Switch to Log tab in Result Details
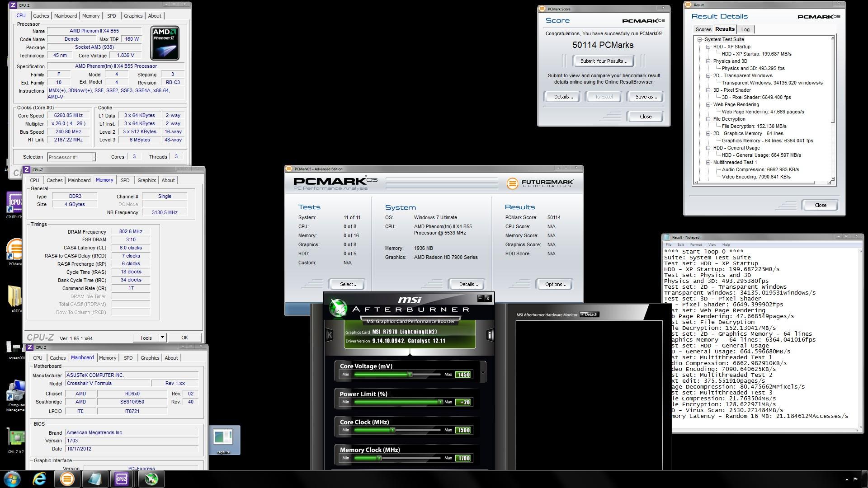Image resolution: width=868 pixels, height=488 pixels. (745, 29)
